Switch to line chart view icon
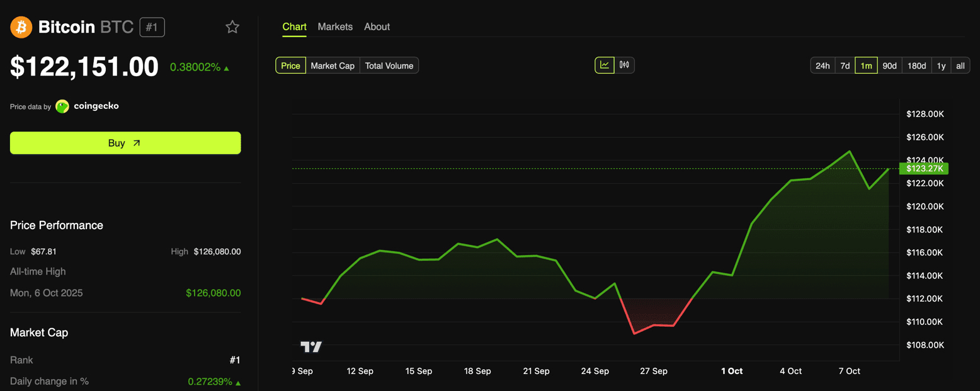This screenshot has width=980, height=391. 605,65
